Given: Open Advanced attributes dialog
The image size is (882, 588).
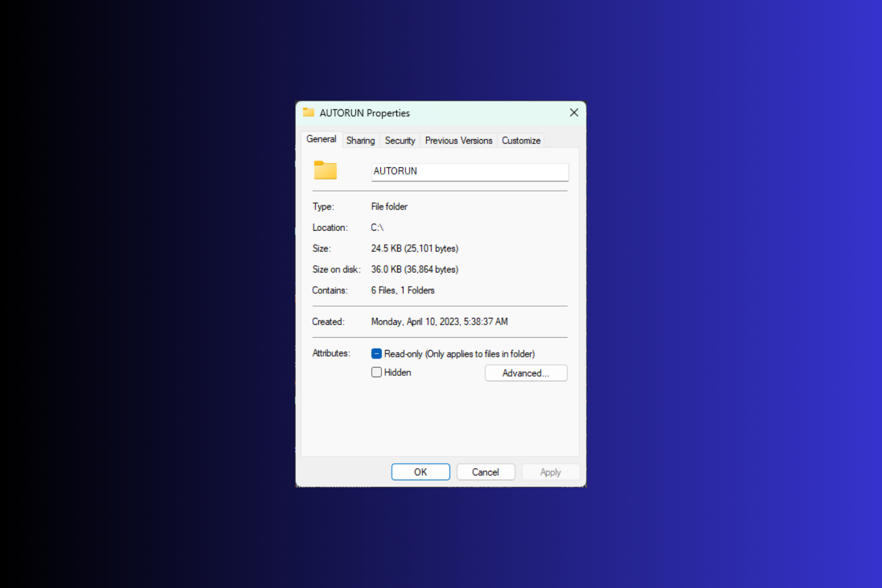Looking at the screenshot, I should (x=525, y=373).
